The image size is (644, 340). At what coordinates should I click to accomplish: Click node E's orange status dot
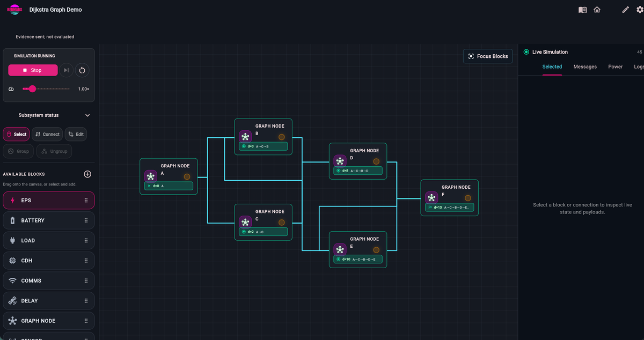[376, 250]
